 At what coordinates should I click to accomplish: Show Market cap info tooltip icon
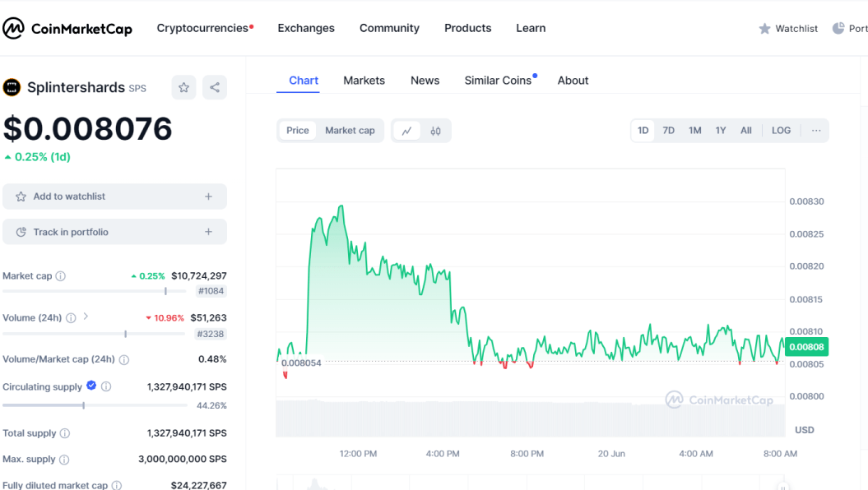pos(61,276)
